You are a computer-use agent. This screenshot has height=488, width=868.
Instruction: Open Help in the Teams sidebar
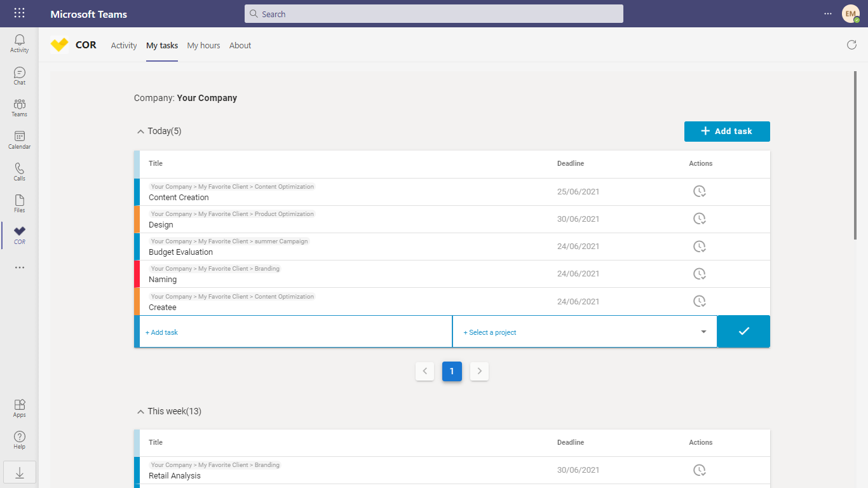(x=20, y=440)
